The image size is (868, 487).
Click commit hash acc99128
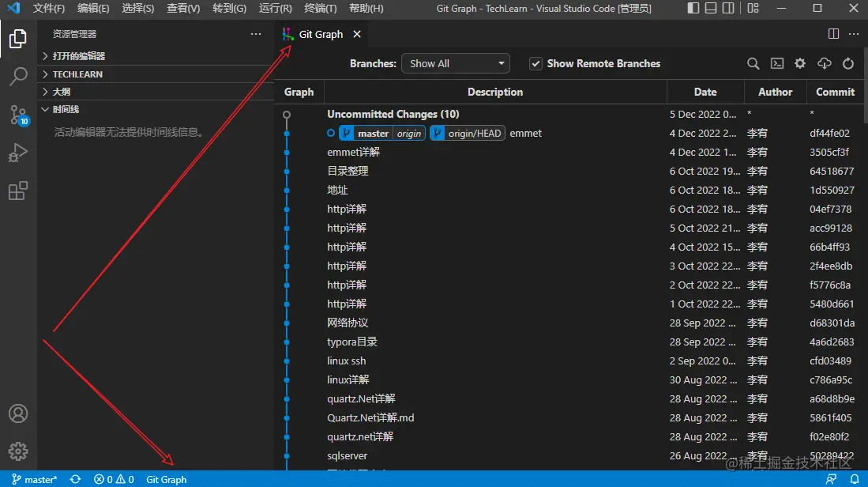(830, 228)
